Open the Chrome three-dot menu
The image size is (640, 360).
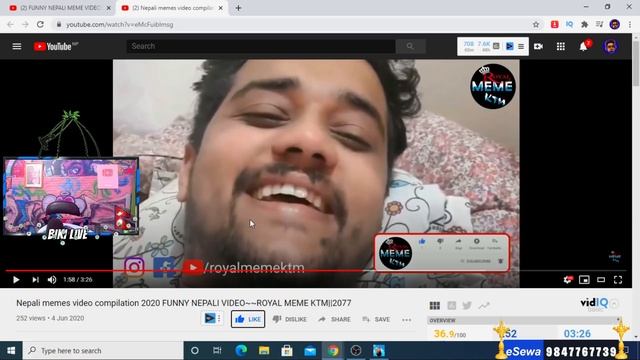coord(630,24)
